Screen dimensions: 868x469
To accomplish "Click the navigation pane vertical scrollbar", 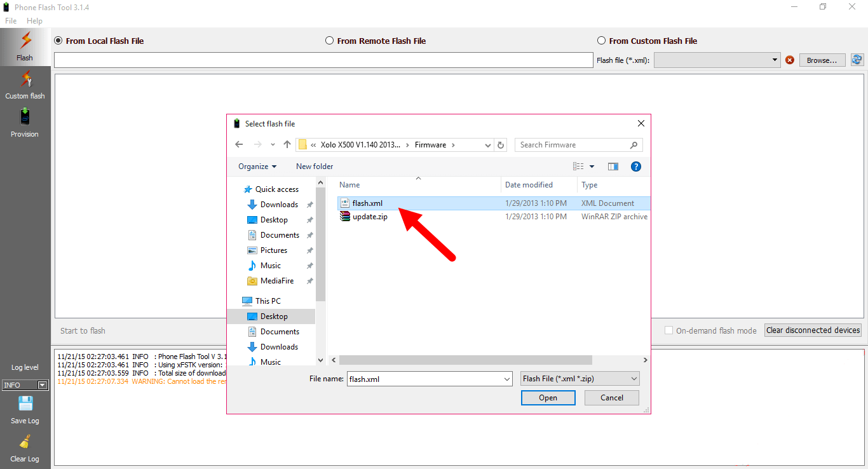I will [320, 245].
